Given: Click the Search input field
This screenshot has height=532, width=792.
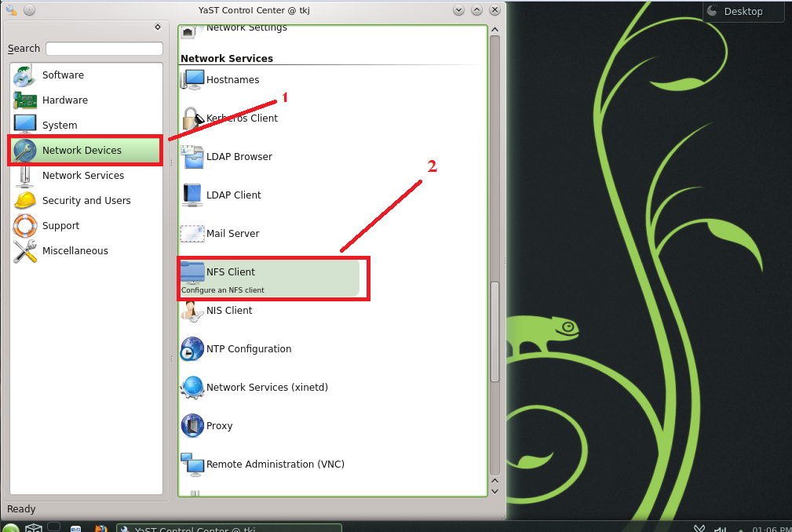Looking at the screenshot, I should click(x=104, y=49).
